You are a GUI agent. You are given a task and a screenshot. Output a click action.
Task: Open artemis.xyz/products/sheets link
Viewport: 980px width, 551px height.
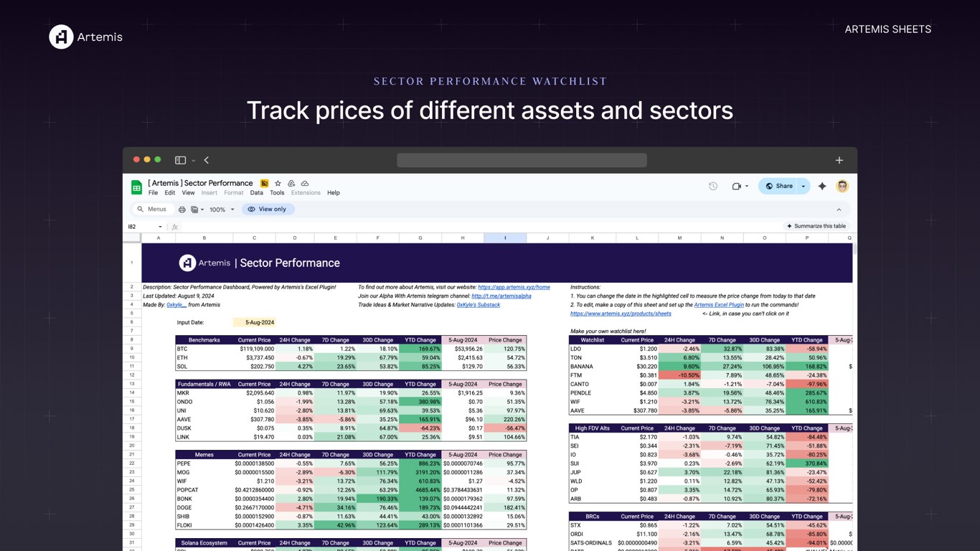(621, 314)
